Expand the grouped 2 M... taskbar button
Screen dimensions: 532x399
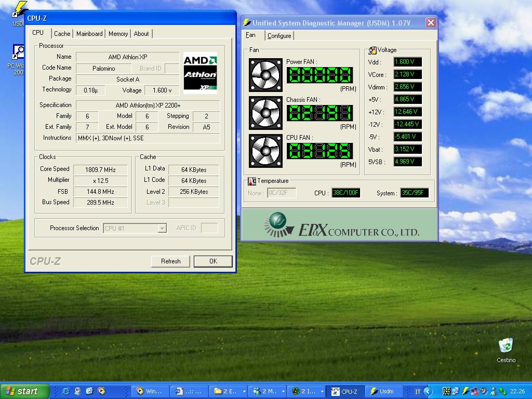(x=267, y=392)
